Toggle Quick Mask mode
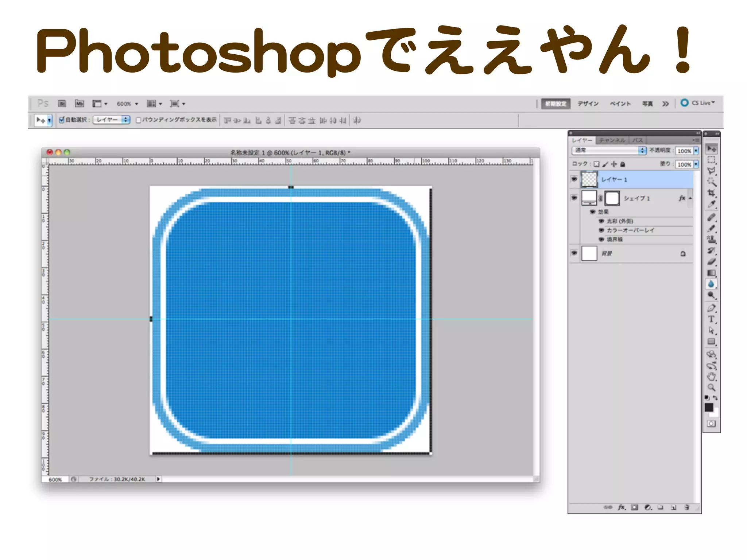This screenshot has width=747, height=560. 711,424
